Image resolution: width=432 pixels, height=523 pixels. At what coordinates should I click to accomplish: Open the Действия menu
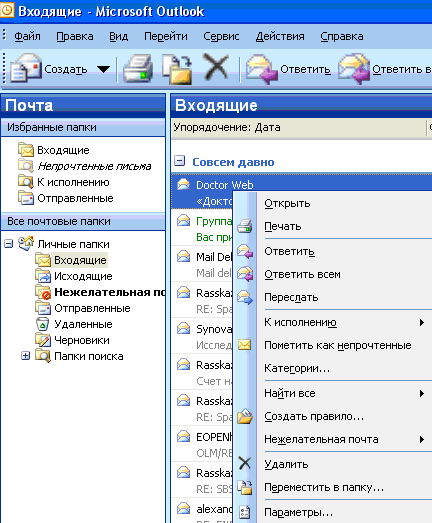point(280,36)
